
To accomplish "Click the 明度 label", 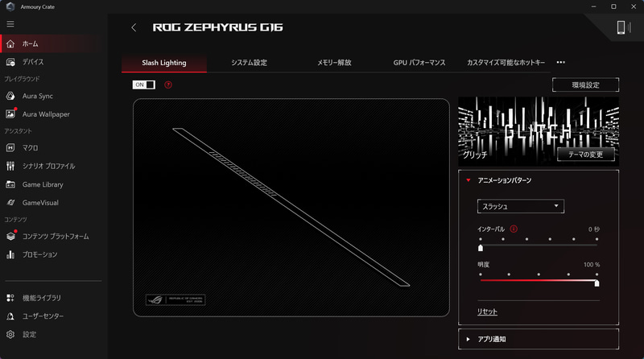I will tap(484, 265).
